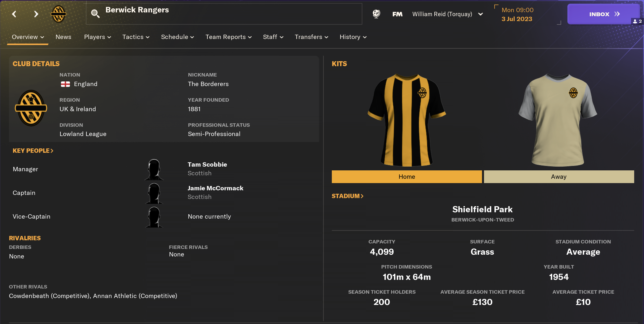Open the KEY PEOPLE section
644x324 pixels.
(33, 151)
